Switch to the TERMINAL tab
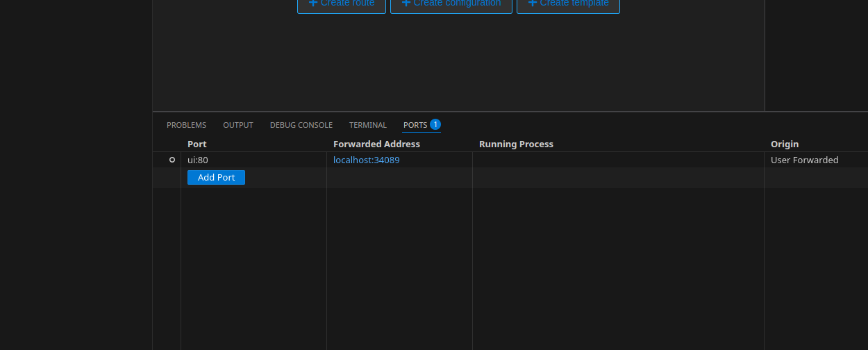Image resolution: width=868 pixels, height=350 pixels. click(x=368, y=125)
